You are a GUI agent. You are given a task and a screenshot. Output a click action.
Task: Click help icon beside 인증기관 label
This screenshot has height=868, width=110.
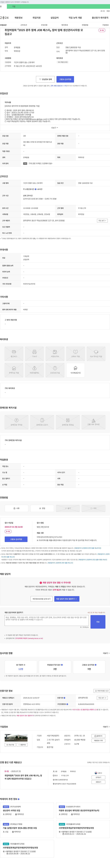64,698
